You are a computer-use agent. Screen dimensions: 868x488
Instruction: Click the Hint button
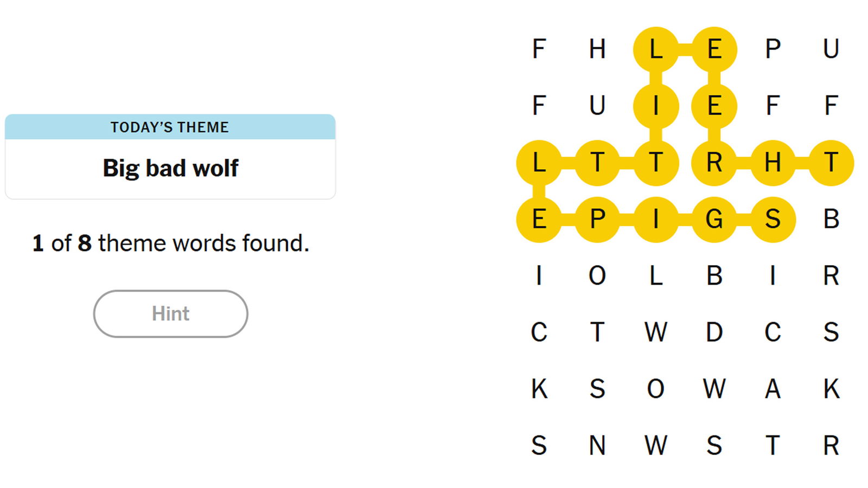pos(170,313)
